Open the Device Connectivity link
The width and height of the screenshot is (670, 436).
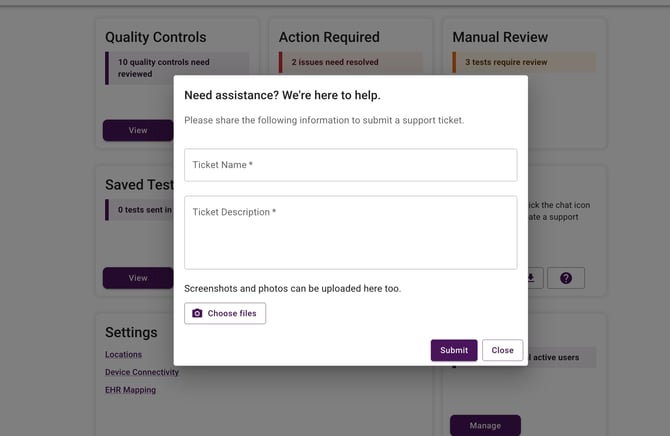[142, 372]
